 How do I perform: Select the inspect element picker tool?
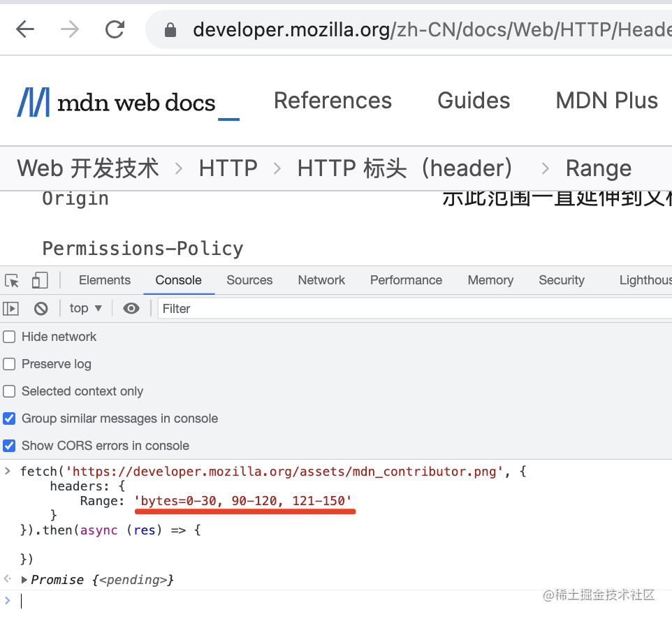10,279
